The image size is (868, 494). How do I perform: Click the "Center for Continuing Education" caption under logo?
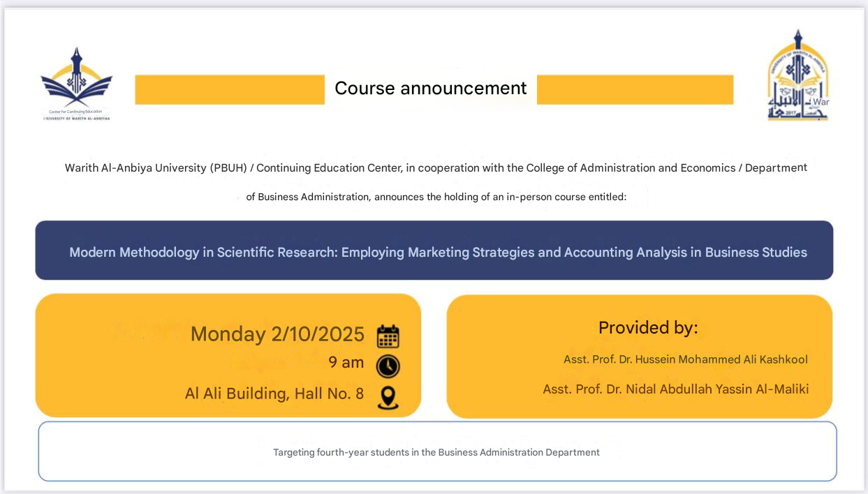(x=75, y=112)
